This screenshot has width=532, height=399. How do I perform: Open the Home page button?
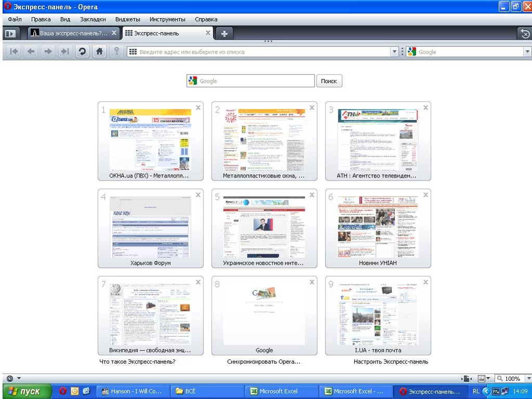click(x=99, y=52)
